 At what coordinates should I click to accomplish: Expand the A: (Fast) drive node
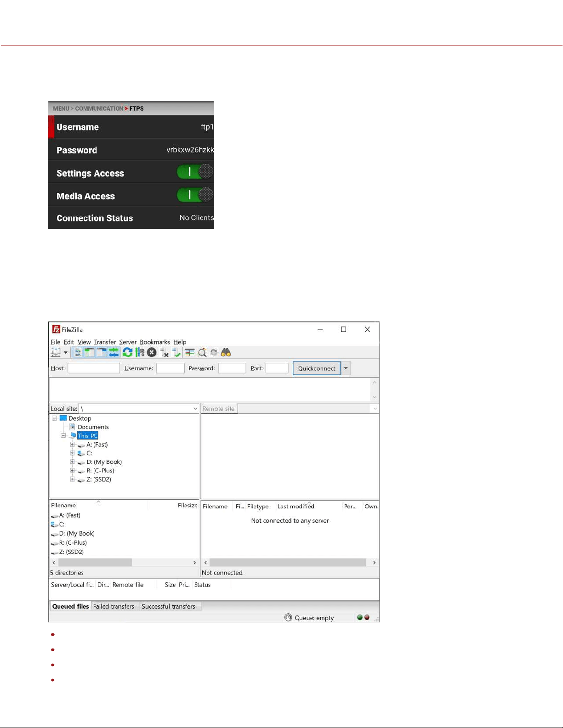click(72, 444)
